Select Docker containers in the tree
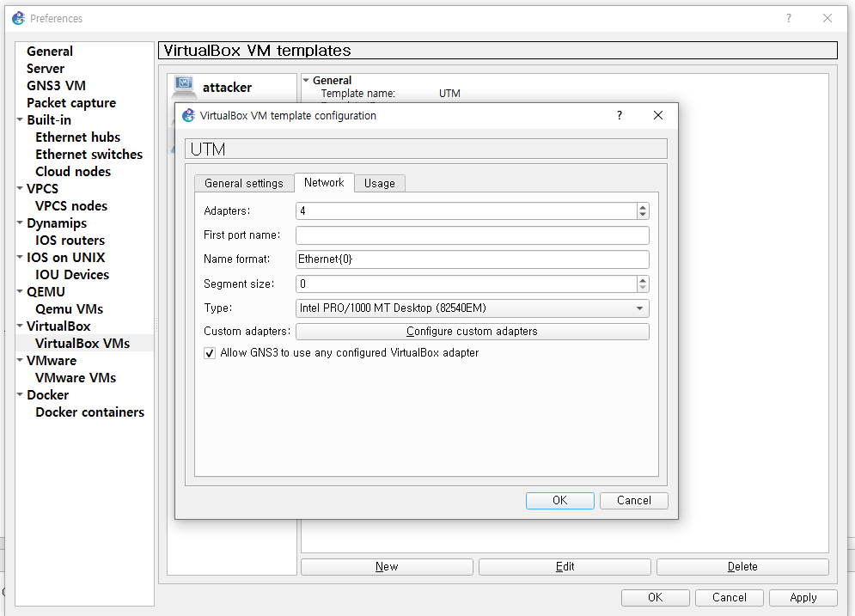The height and width of the screenshot is (616, 855). 90,412
